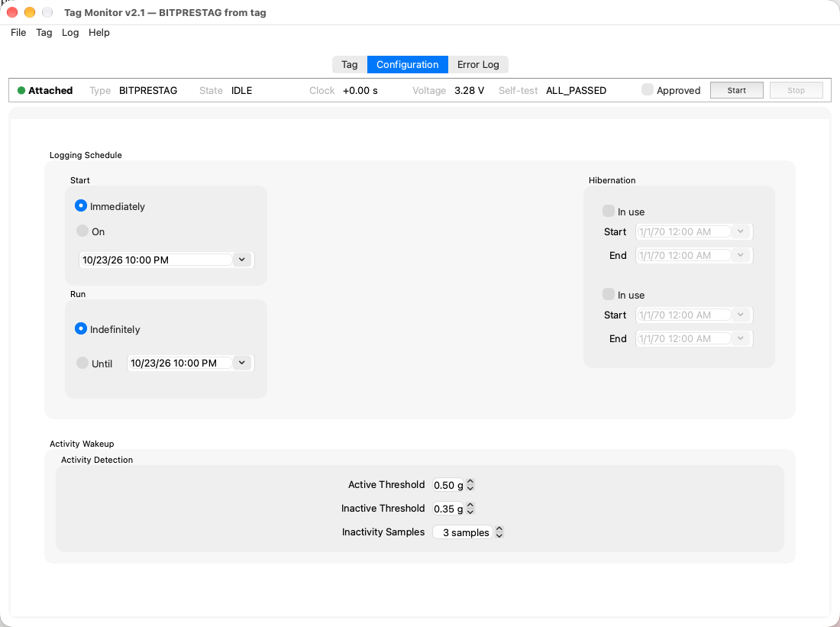Viewport: 840px width, 627px height.
Task: Expand the lower Hibernation End date dropdown
Action: (x=741, y=338)
